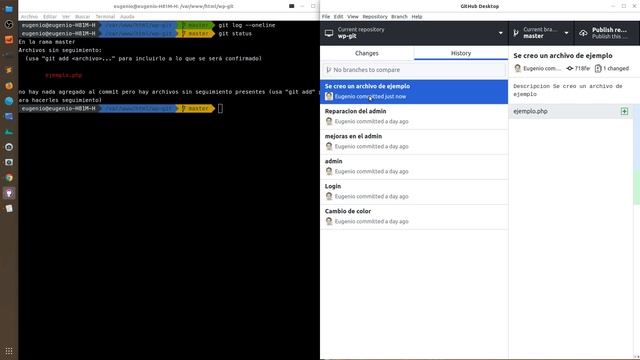
Task: Open the Buscar menu in the terminal
Action: (x=82, y=17)
